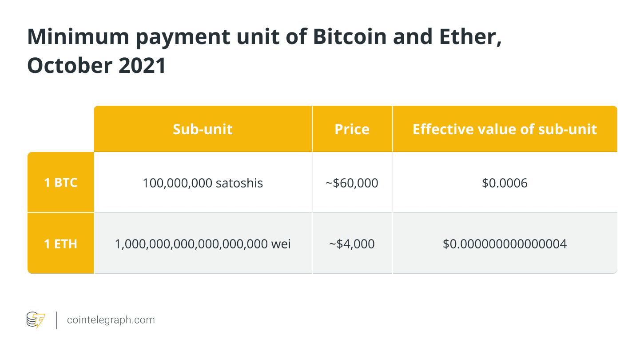
Task: Select the 1 BTC row label
Action: click(61, 183)
